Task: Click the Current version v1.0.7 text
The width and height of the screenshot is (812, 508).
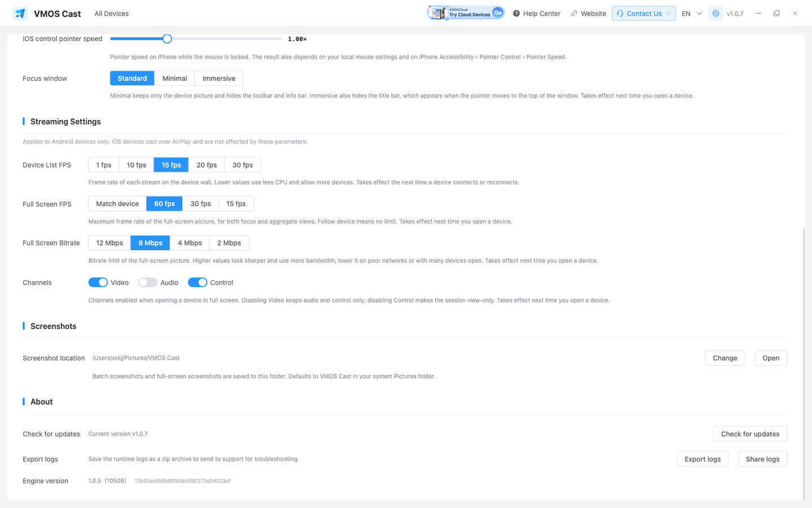Action: click(x=118, y=434)
